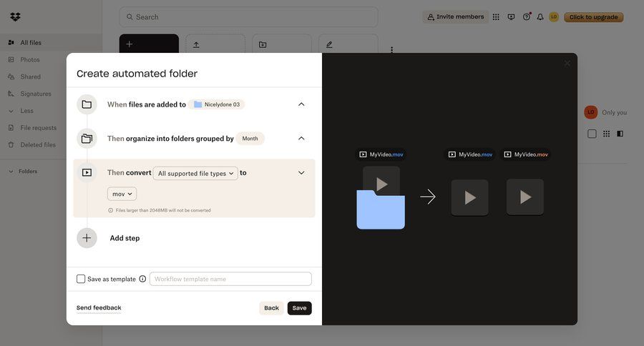Click the Add step plus icon
Viewport: 644px width, 346px height.
(x=87, y=238)
